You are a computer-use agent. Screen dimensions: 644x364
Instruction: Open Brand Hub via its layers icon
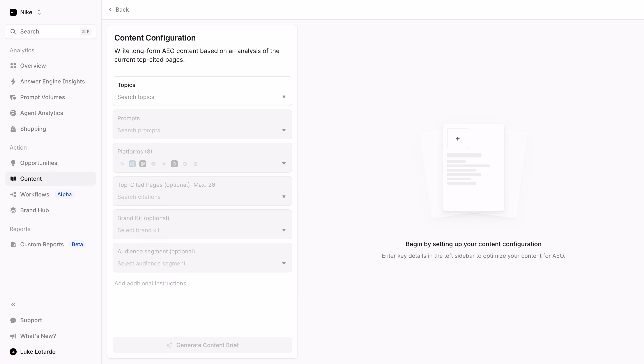(13, 210)
